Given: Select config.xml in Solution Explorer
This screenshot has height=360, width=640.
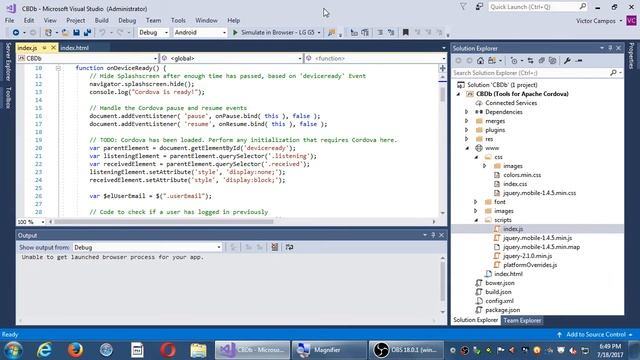Looking at the screenshot, I should coord(499,301).
